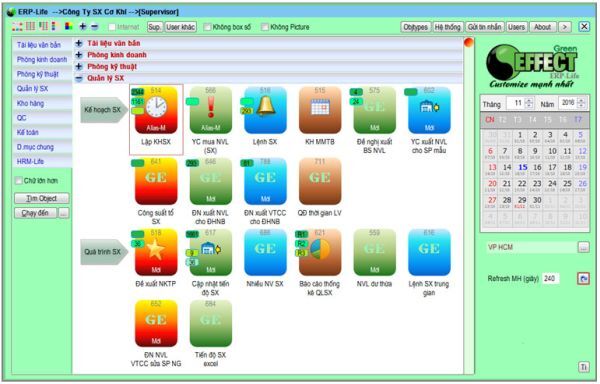This screenshot has width=600, height=384.
Task: Click the Chạy đến button
Action: coord(36,213)
